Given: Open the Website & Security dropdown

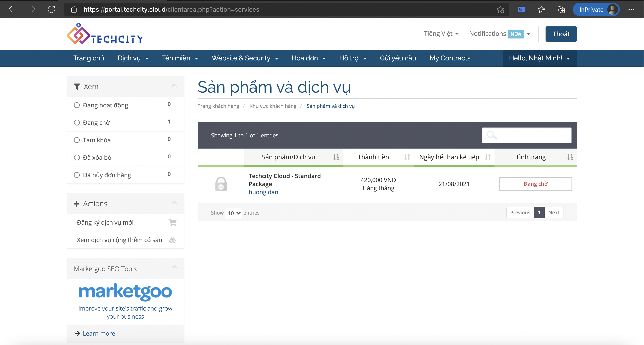Looking at the screenshot, I should (245, 58).
